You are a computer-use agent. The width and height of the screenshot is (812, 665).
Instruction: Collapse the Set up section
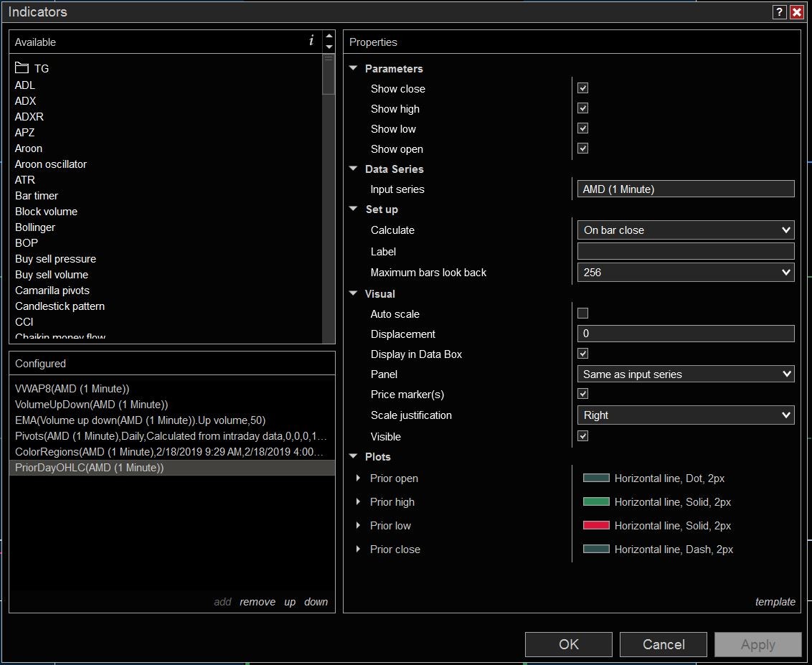(x=354, y=209)
